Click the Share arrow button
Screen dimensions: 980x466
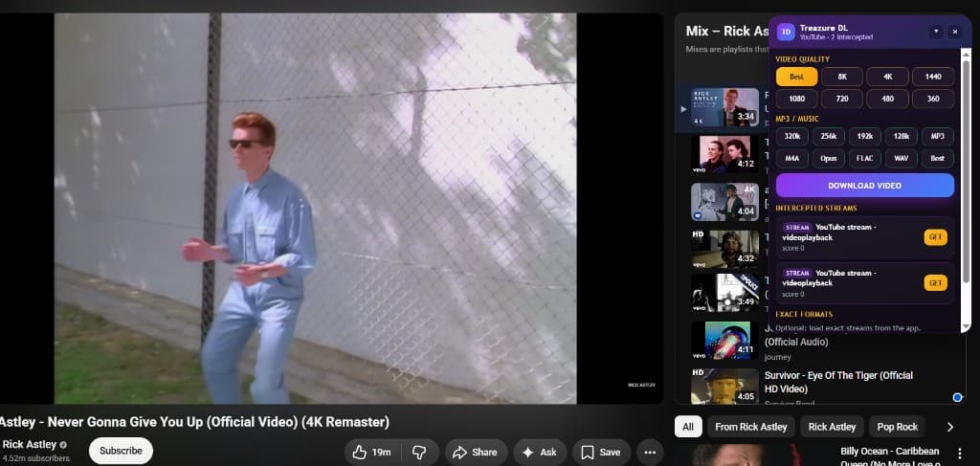(x=476, y=453)
